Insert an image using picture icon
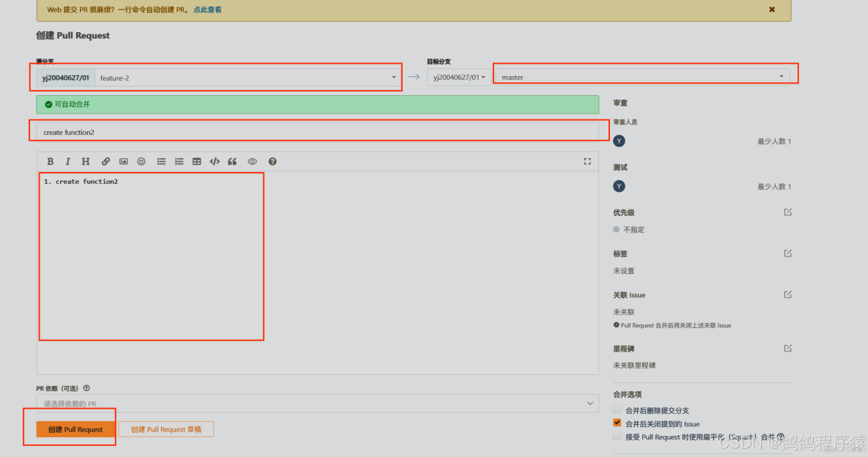Screen dimensions: 868x457 [123, 162]
